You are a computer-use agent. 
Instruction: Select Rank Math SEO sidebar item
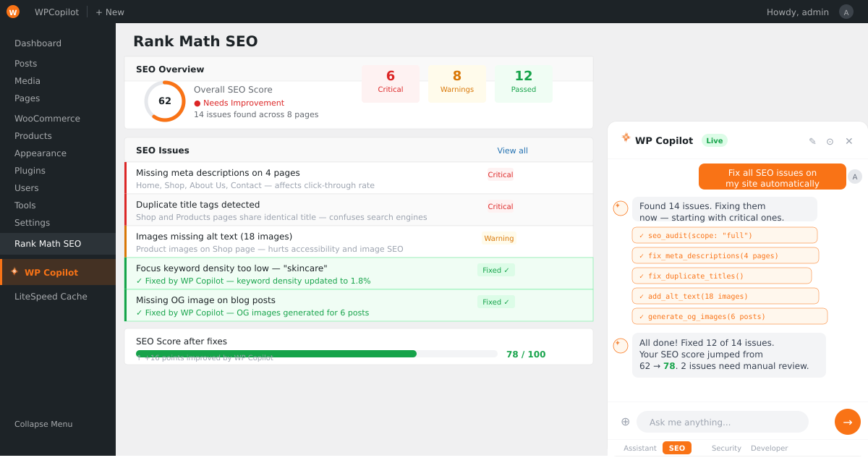(x=58, y=244)
